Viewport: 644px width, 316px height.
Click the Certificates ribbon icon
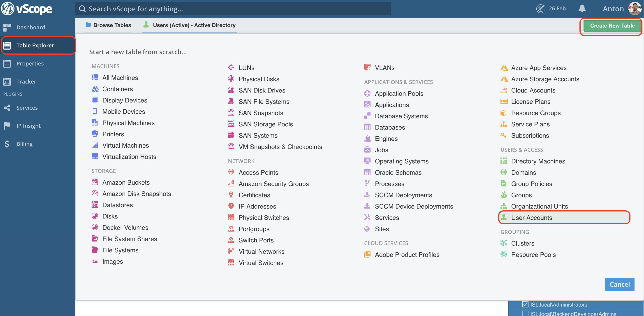[231, 195]
